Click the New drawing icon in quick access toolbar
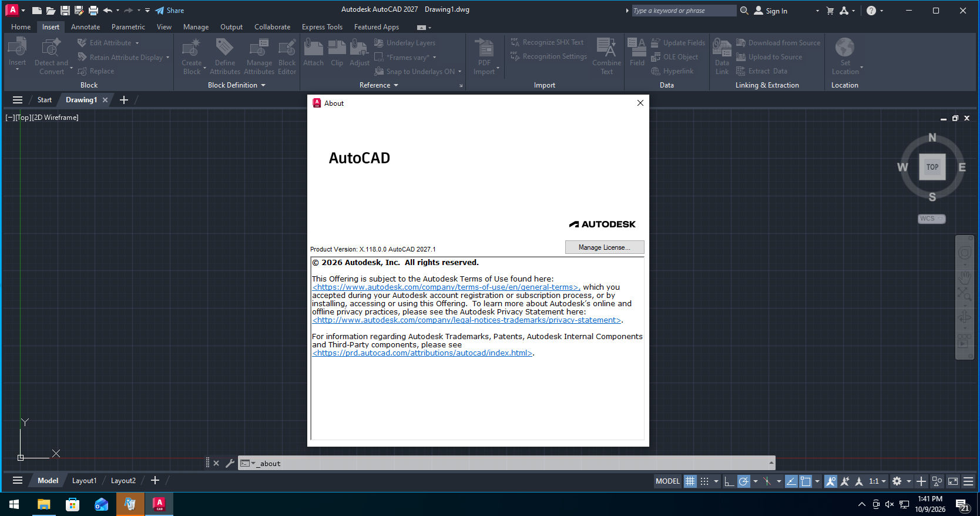Image resolution: width=980 pixels, height=516 pixels. click(36, 11)
